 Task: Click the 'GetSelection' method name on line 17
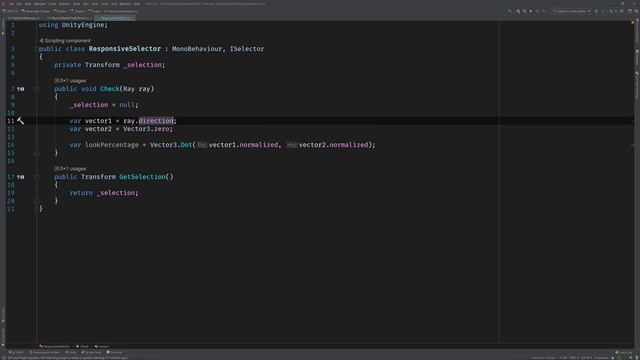point(142,177)
